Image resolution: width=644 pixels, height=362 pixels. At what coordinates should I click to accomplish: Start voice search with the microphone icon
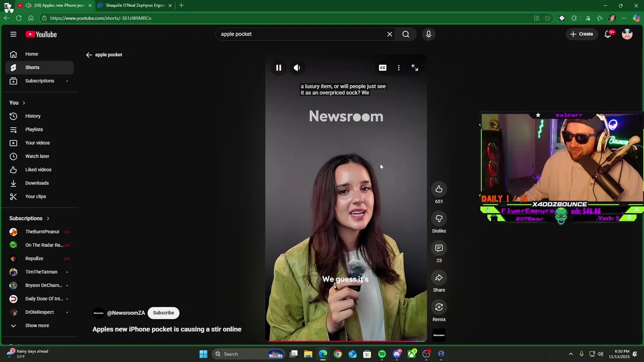[x=429, y=34]
